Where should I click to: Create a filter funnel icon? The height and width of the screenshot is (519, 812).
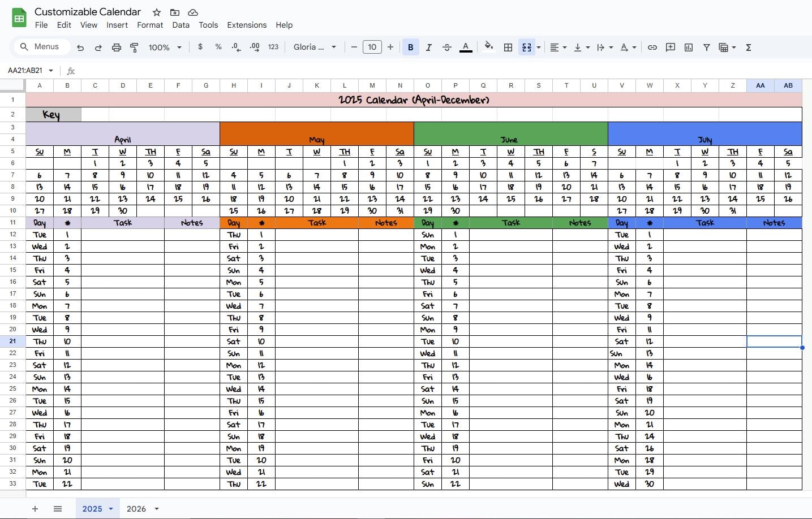[x=707, y=47]
